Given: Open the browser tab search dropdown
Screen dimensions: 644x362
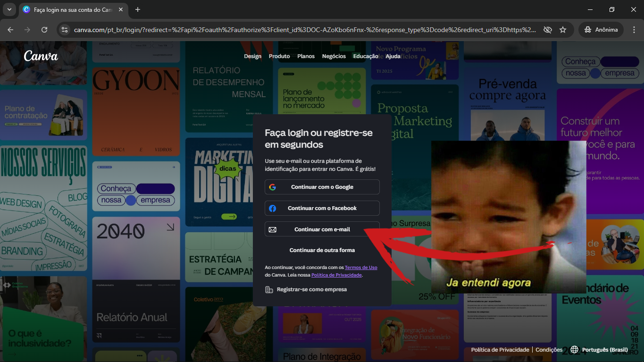Looking at the screenshot, I should click(x=9, y=9).
